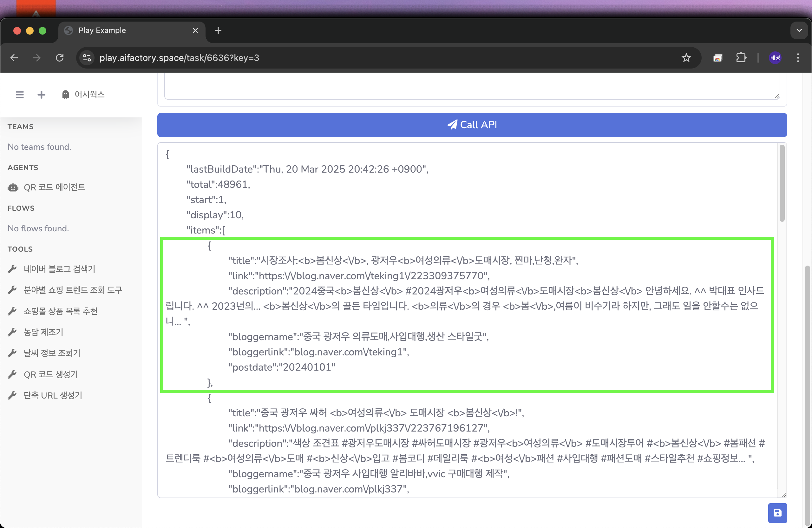
Task: Click the first item's title line 시장조사
Action: [403, 261]
